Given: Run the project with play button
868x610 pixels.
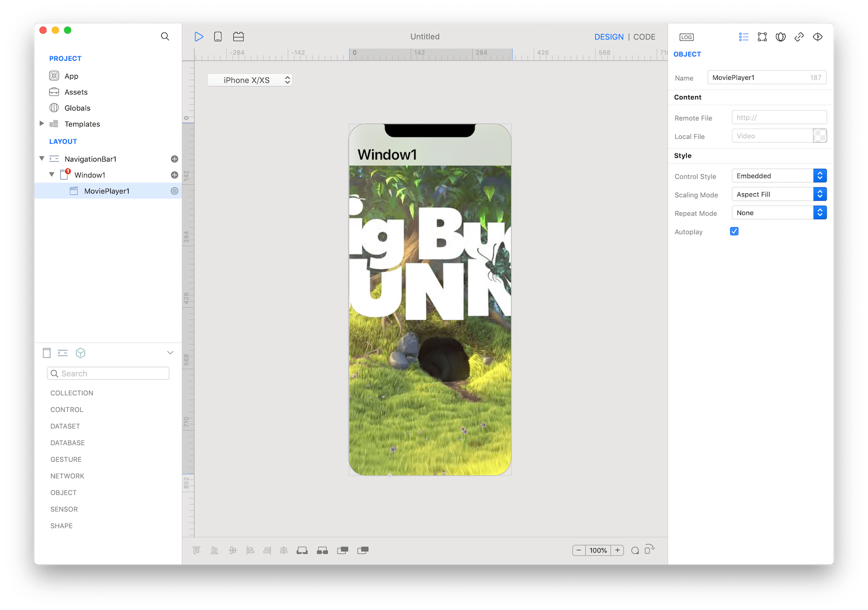Looking at the screenshot, I should (x=199, y=36).
